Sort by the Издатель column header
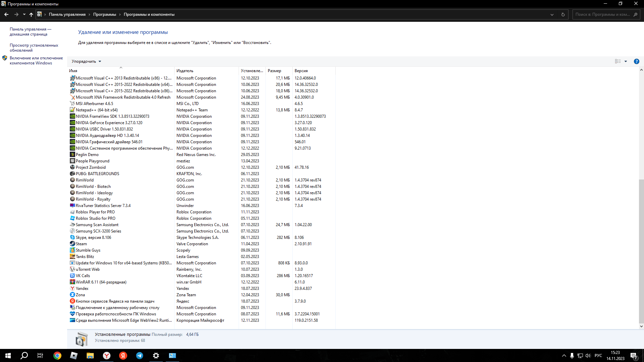 [x=206, y=71]
